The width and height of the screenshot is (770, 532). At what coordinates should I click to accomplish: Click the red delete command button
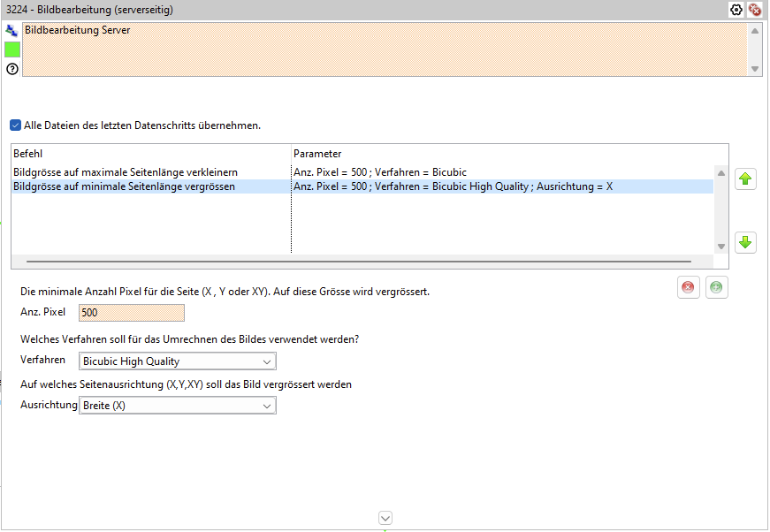[688, 287]
